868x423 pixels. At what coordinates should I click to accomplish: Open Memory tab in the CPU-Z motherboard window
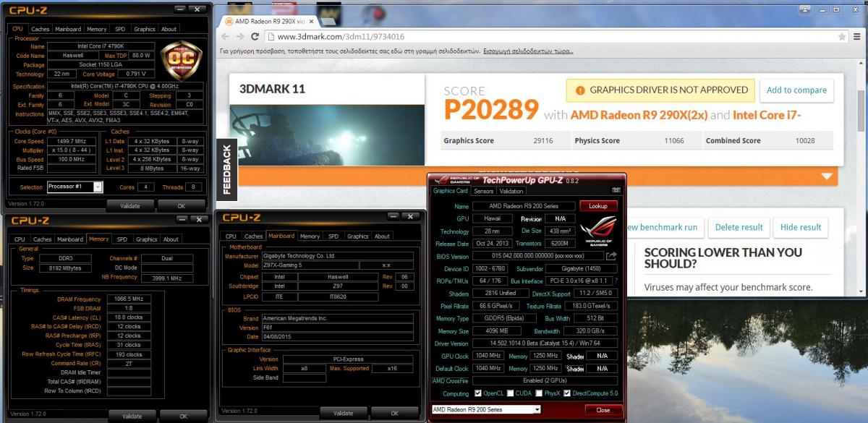coord(310,236)
